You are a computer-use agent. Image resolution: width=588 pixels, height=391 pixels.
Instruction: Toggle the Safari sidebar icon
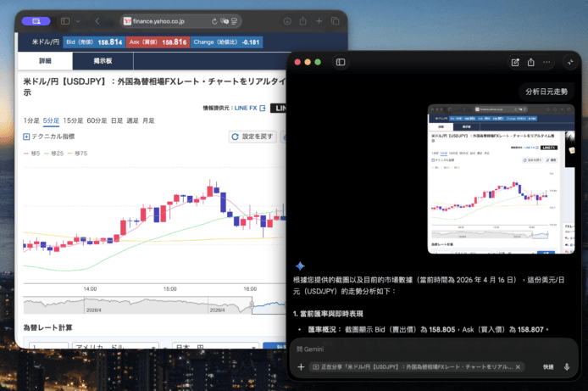(65, 21)
